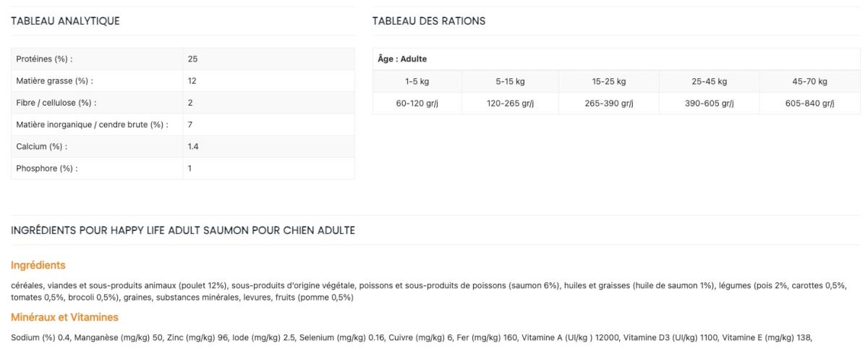This screenshot has width=868, height=349.
Task: Click the Matière inorganique / cendre brute label
Action: point(92,125)
